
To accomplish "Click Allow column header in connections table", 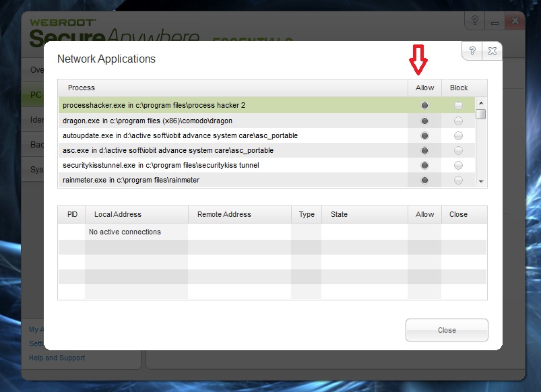I will [x=424, y=214].
